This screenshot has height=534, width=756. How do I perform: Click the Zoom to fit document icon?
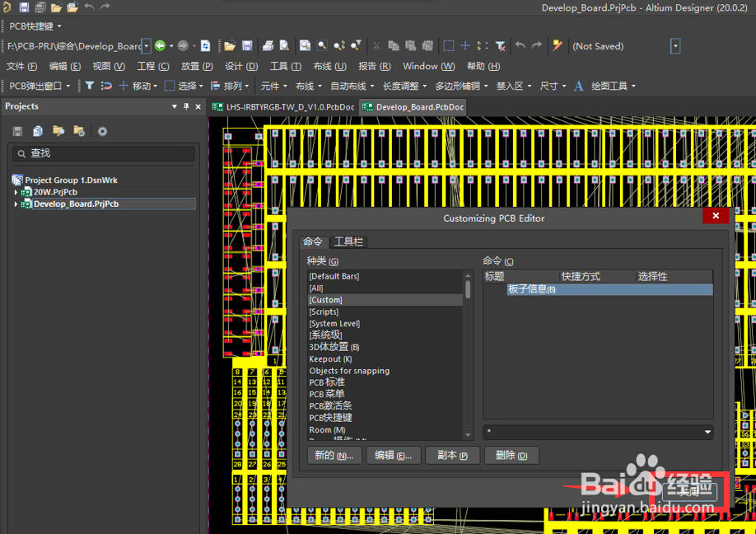(305, 46)
